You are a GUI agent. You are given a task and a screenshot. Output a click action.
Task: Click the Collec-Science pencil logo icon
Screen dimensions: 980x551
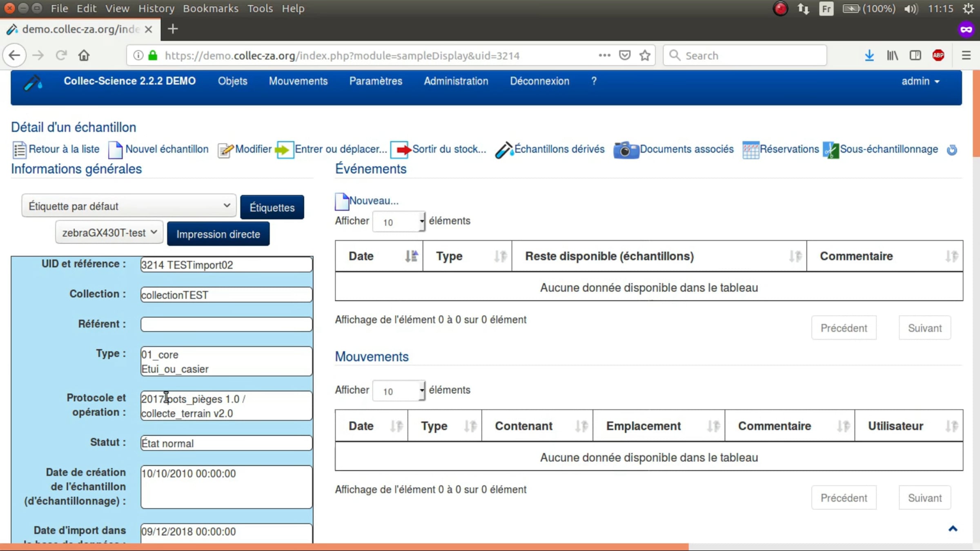[x=33, y=83]
